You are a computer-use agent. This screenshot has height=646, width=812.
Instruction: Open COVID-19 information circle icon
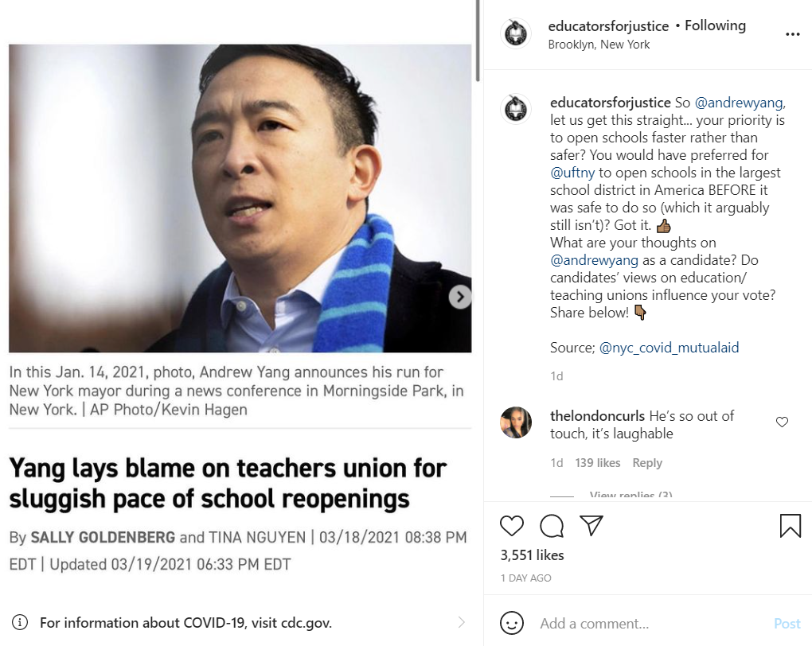pos(20,622)
